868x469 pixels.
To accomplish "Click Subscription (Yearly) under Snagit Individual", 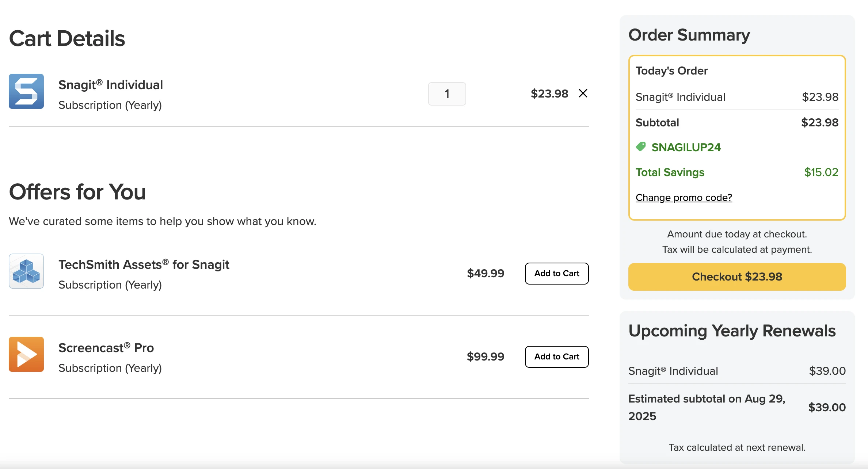I will (110, 105).
